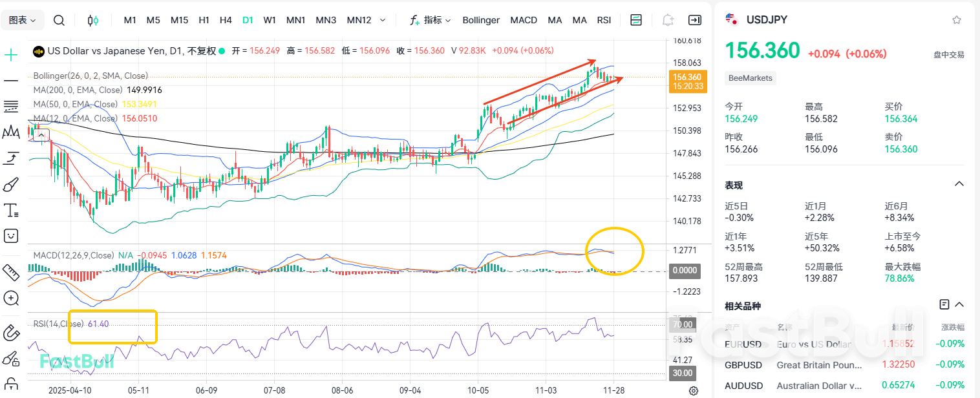Select EURUSD from related instruments

point(743,344)
